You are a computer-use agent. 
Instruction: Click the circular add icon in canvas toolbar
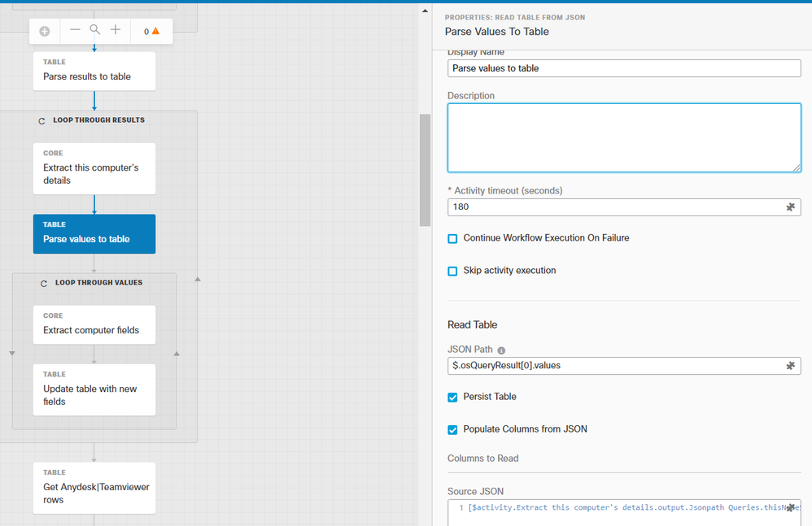click(45, 32)
